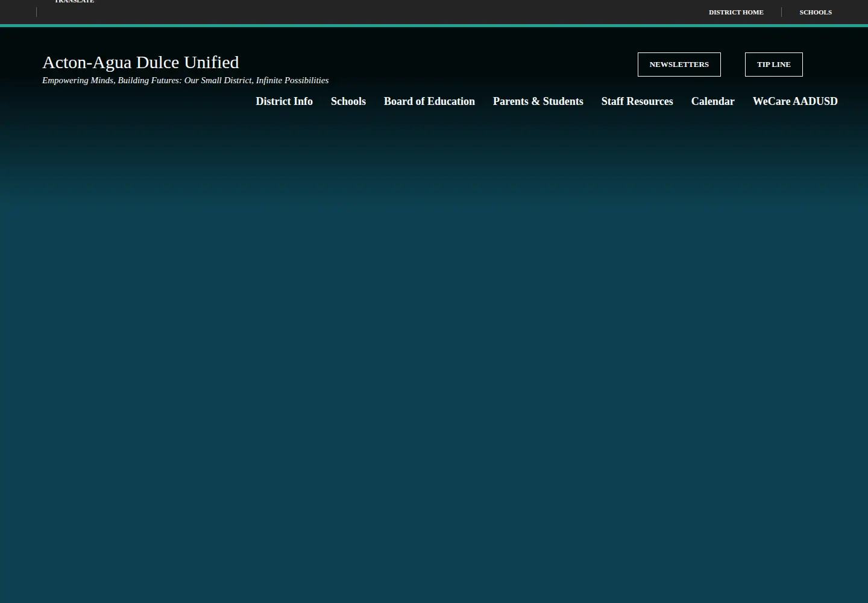
Task: Open the Tip Line button
Action: [773, 65]
